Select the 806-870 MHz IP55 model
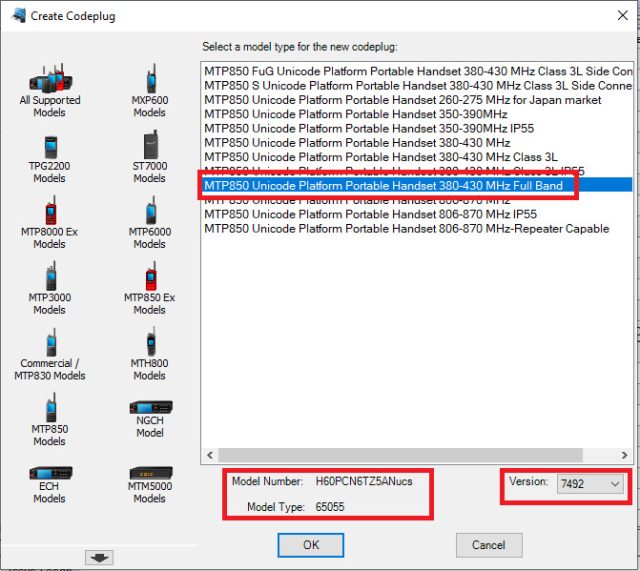640x571 pixels. [x=418, y=214]
